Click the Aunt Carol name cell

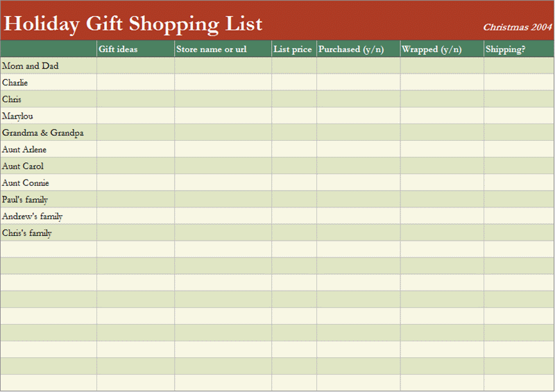click(x=49, y=166)
